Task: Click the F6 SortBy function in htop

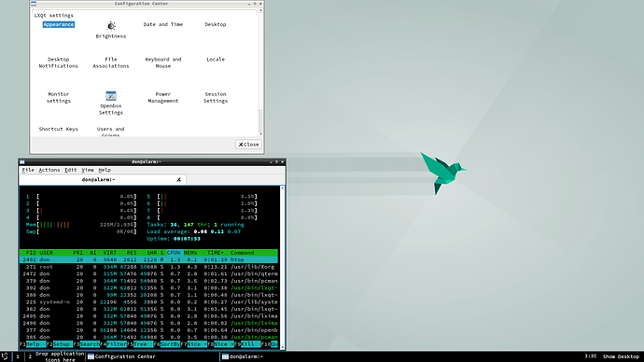Action: 167,344
